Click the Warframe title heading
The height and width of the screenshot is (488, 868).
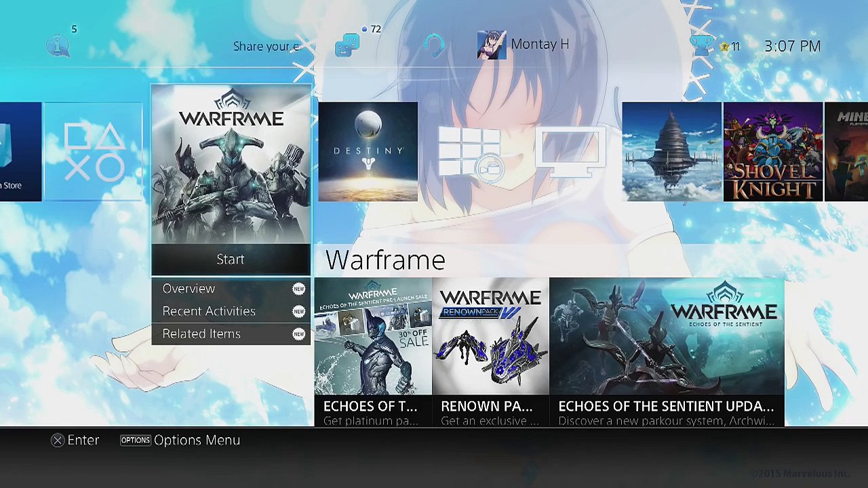[385, 260]
